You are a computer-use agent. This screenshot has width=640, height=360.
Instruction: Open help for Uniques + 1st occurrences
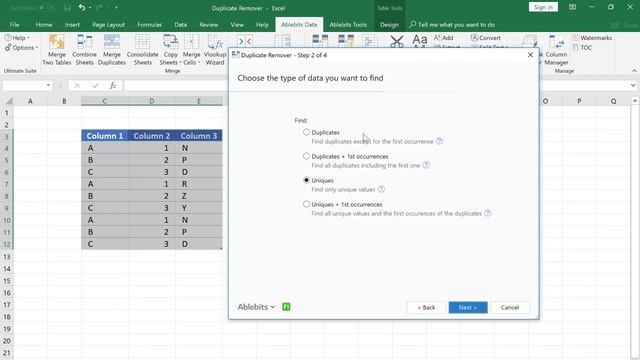click(488, 213)
